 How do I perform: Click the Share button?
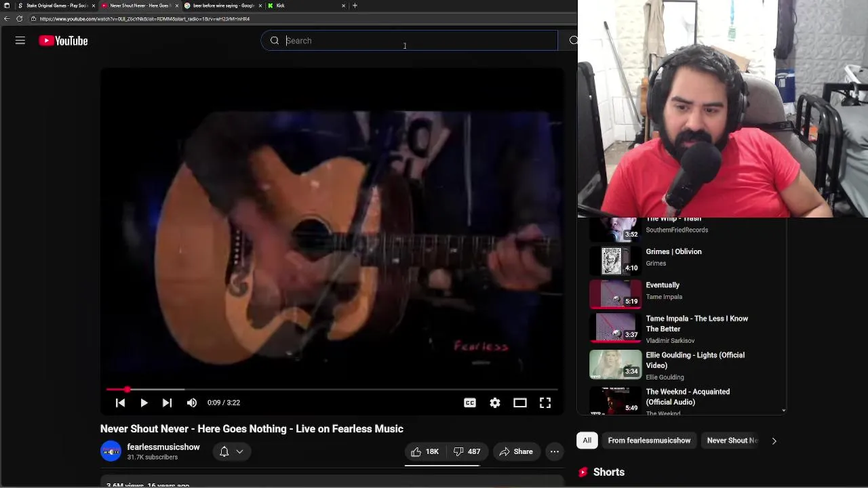pyautogui.click(x=516, y=451)
